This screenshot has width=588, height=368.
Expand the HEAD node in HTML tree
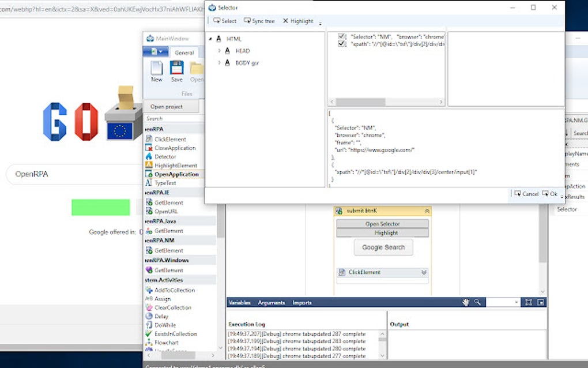point(219,51)
